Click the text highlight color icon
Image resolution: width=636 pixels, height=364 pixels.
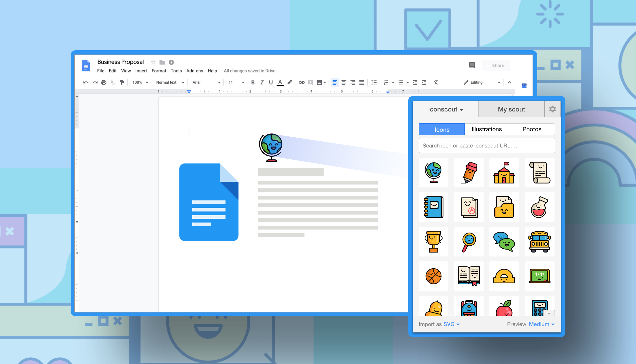tap(290, 82)
